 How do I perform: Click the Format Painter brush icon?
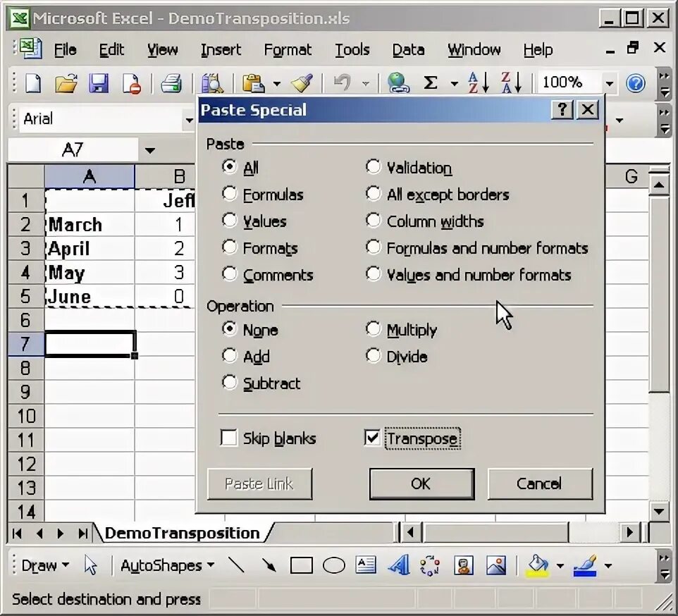point(302,82)
